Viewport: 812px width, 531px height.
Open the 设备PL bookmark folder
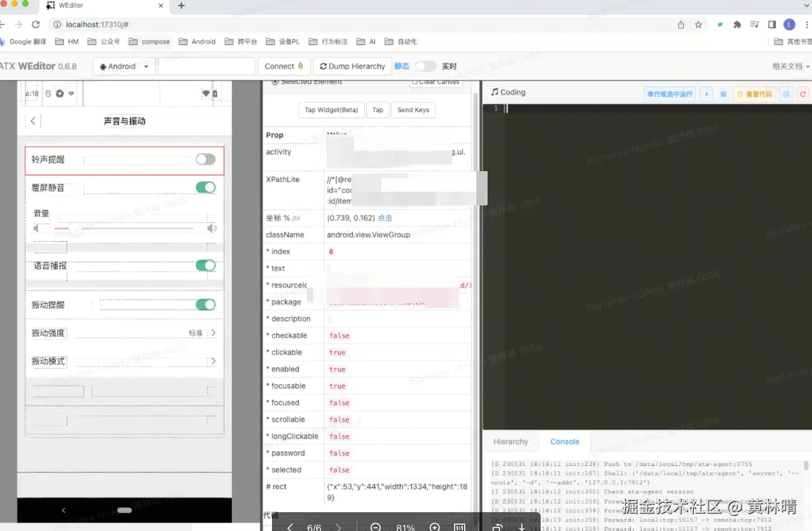(x=282, y=42)
